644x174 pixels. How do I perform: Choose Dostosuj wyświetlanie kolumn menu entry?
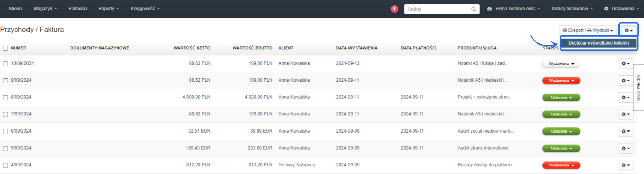[598, 43]
